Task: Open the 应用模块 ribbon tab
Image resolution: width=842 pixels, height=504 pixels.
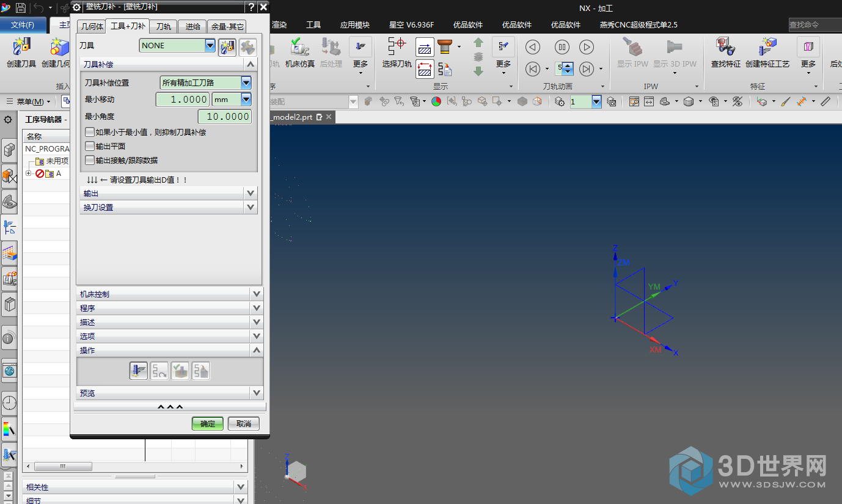Action: tap(355, 25)
